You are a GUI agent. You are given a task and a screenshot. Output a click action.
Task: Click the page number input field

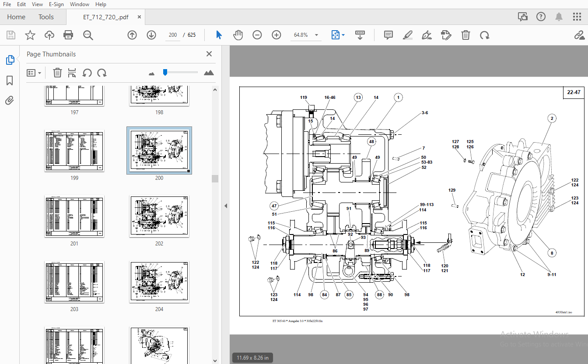pos(173,35)
